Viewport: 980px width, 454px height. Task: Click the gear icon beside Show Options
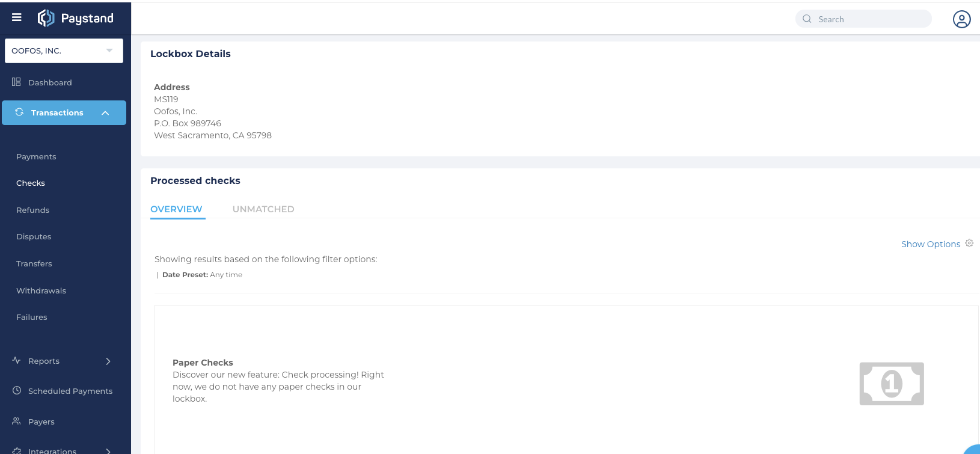tap(969, 243)
